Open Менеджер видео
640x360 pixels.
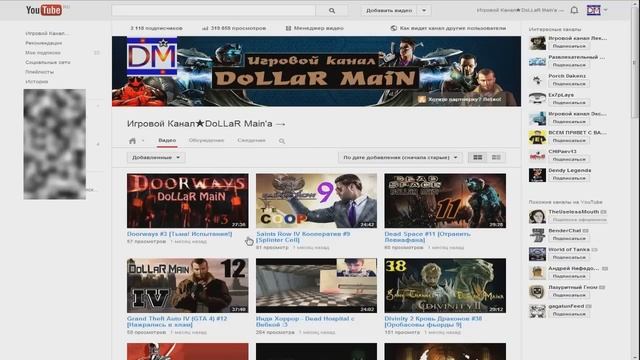tap(314, 28)
